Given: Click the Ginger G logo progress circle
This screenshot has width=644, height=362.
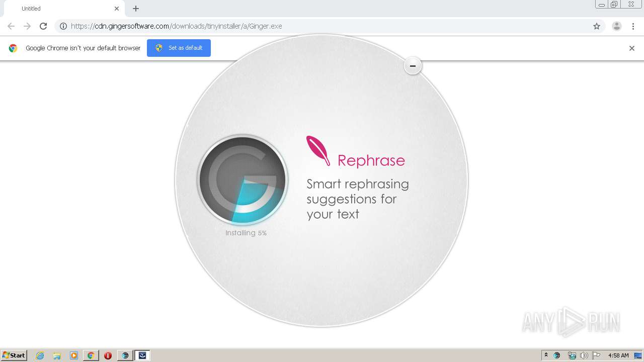Looking at the screenshot, I should pos(243,179).
